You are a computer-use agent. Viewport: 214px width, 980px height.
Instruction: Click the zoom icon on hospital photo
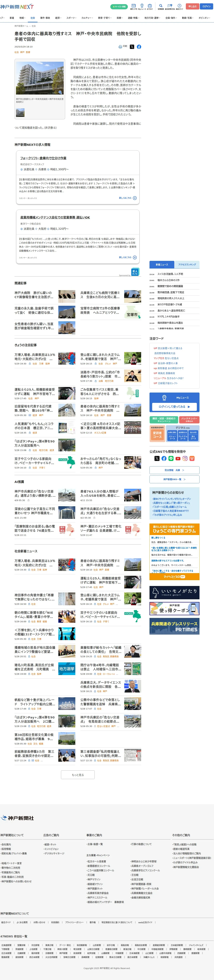click(x=60, y=92)
